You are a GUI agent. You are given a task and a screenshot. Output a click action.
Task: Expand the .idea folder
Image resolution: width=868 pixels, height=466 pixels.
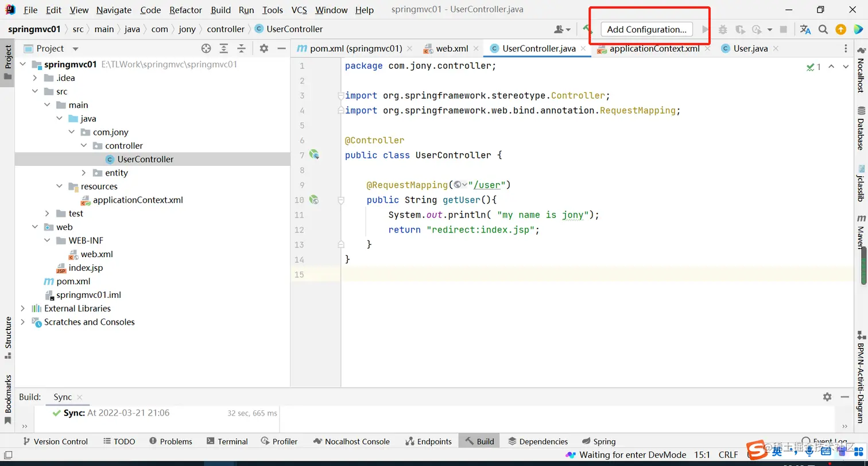[x=35, y=78]
